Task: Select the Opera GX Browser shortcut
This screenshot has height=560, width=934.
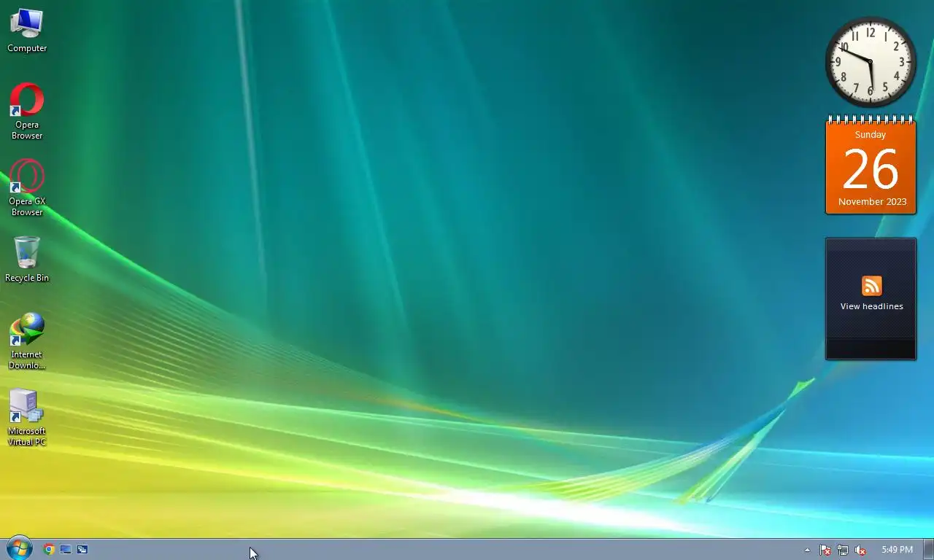Action: click(x=27, y=187)
